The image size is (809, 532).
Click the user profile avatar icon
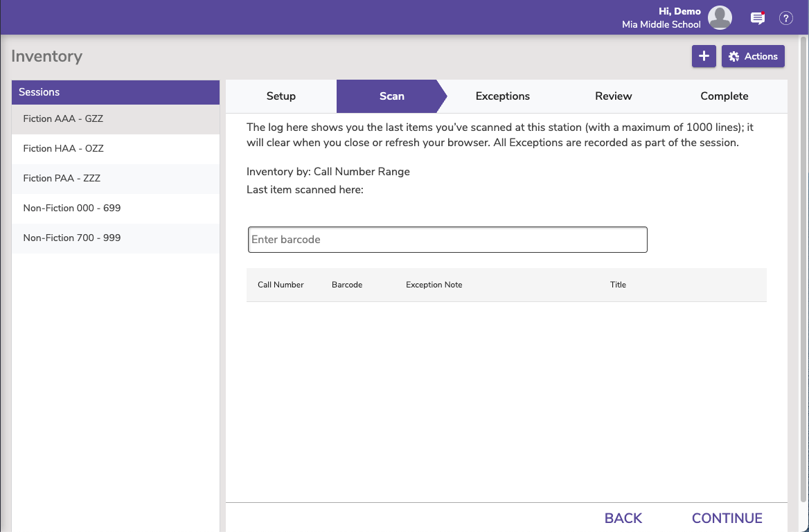[x=720, y=18]
